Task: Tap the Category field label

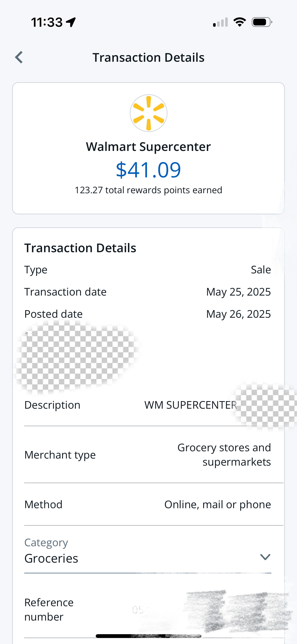Action: click(46, 542)
